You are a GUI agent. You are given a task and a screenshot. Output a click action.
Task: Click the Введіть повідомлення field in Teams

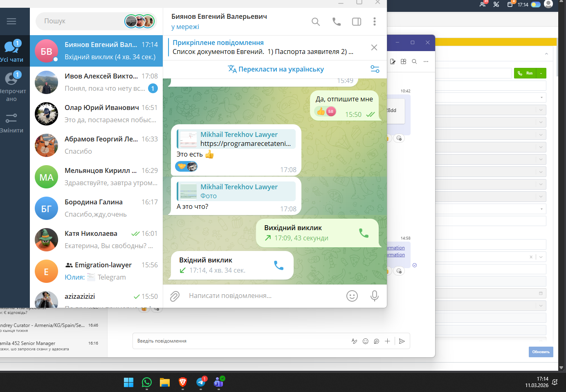click(x=241, y=341)
